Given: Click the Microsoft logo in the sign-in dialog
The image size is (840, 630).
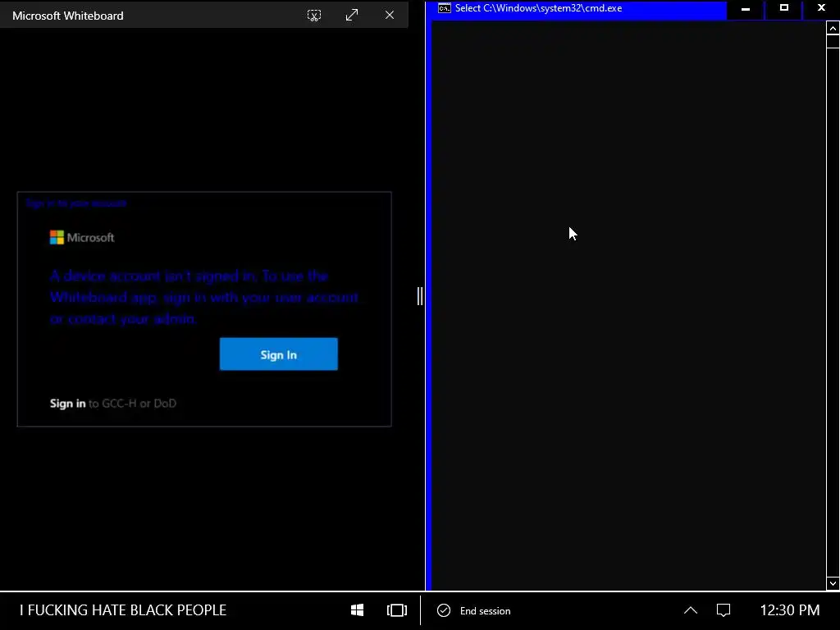Looking at the screenshot, I should coord(82,237).
